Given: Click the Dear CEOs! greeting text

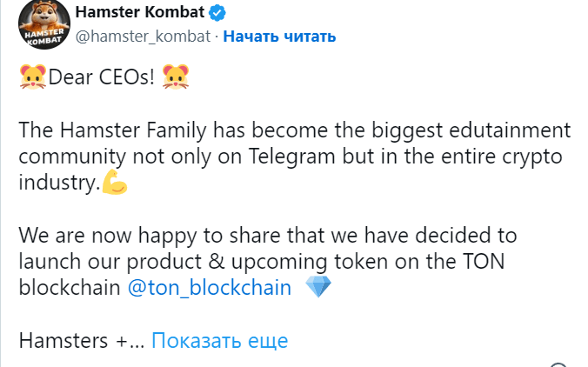Looking at the screenshot, I should click(101, 77).
